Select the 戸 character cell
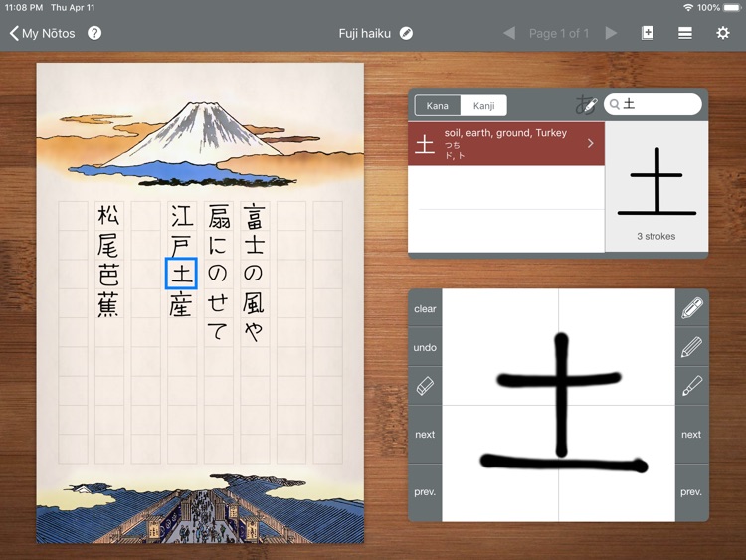 [x=182, y=245]
